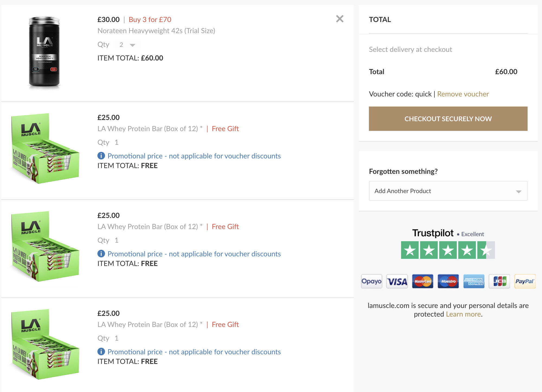Click the second protein bar's promotional price notice

pyautogui.click(x=194, y=254)
